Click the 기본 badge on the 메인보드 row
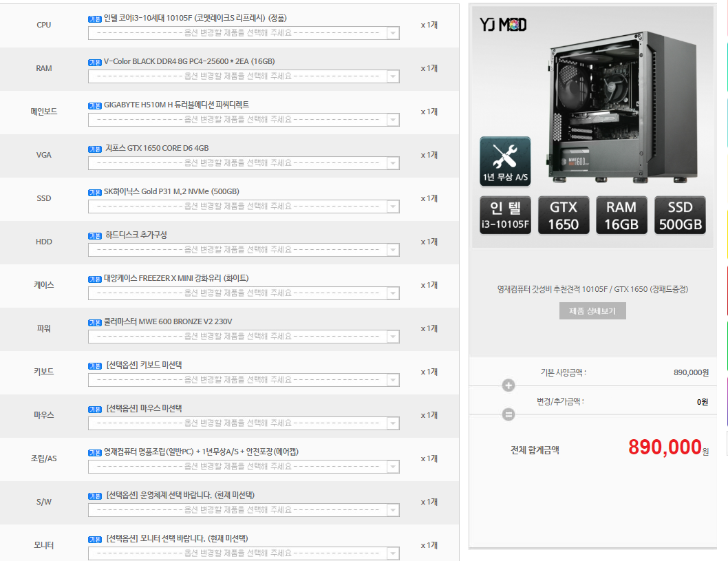The height and width of the screenshot is (561, 728). pyautogui.click(x=95, y=106)
